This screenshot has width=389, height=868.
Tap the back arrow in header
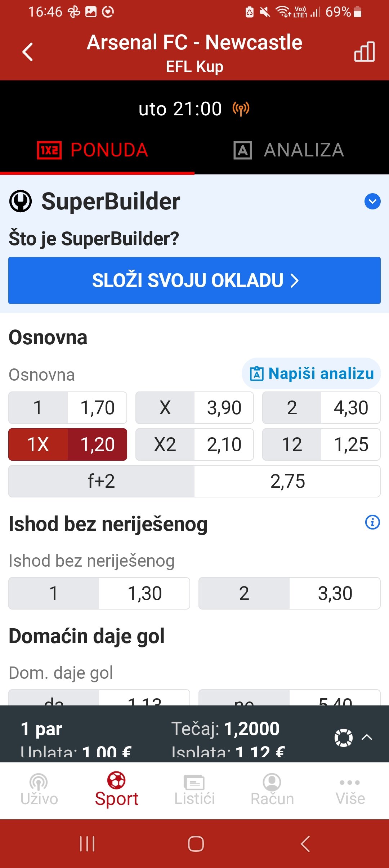click(x=28, y=52)
